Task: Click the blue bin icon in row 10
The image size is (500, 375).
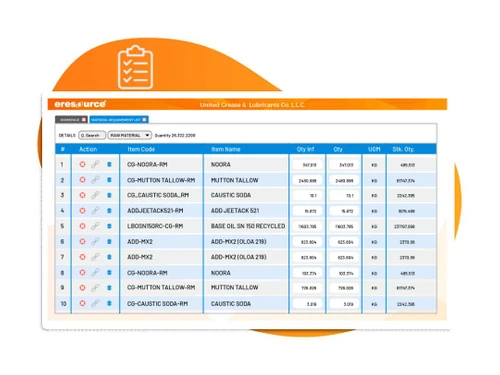Action: click(x=109, y=303)
